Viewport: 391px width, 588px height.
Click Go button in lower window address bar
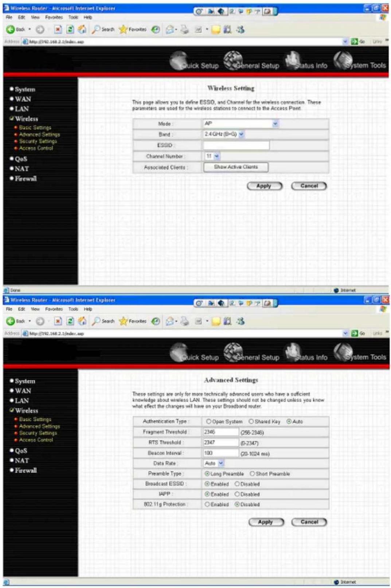[x=358, y=333]
